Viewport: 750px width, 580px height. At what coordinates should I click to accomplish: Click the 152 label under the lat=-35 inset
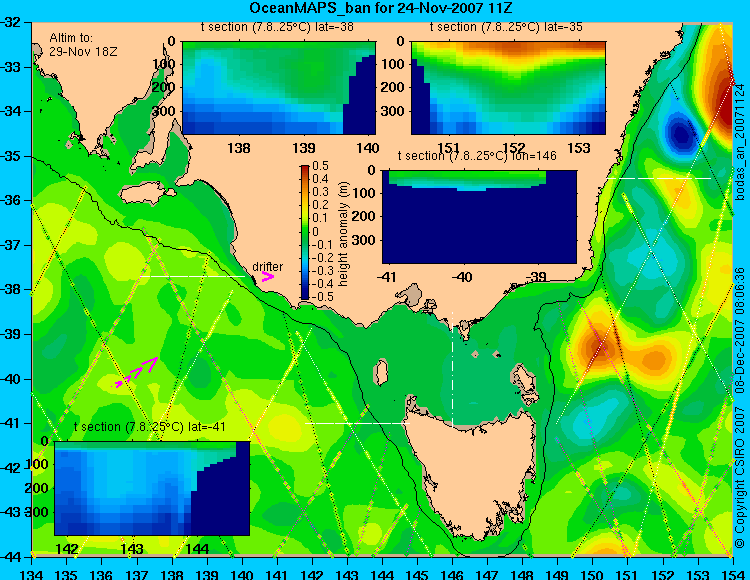[514, 148]
